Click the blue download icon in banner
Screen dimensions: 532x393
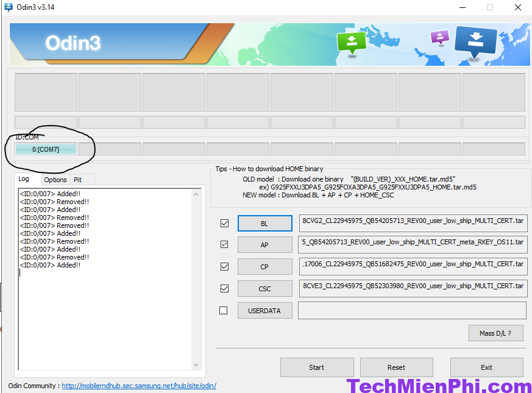point(475,41)
